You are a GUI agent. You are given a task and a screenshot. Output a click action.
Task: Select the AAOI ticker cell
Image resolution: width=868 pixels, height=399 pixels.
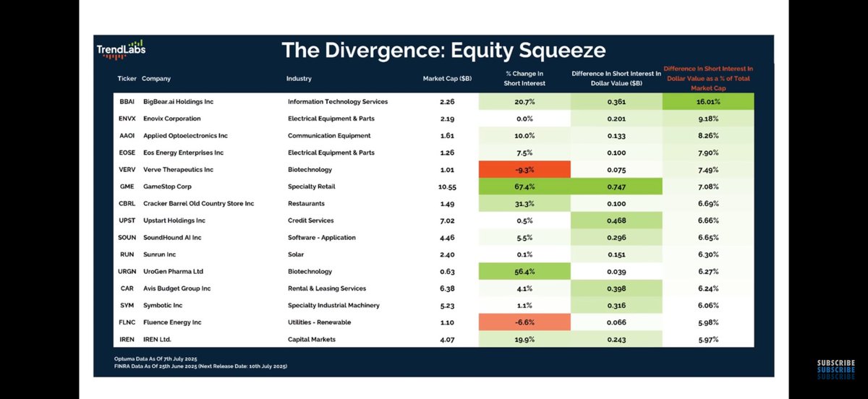pyautogui.click(x=127, y=136)
